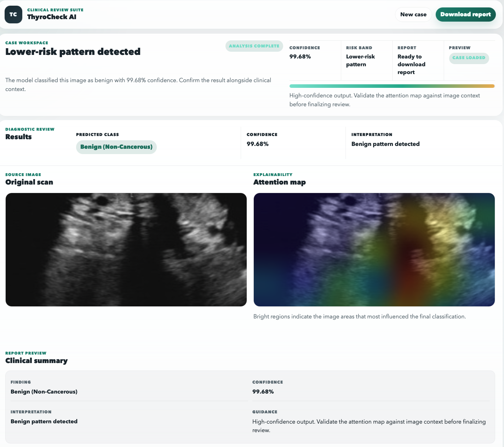Select the Analysis Complete status badge
Image resolution: width=504 pixels, height=447 pixels.
point(254,46)
